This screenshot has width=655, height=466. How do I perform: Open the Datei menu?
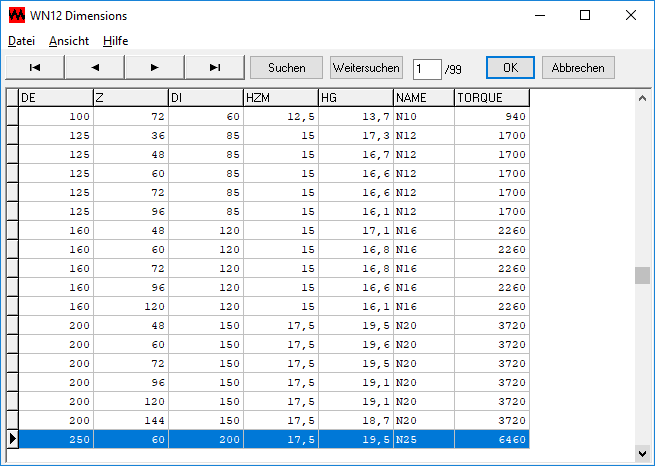21,41
